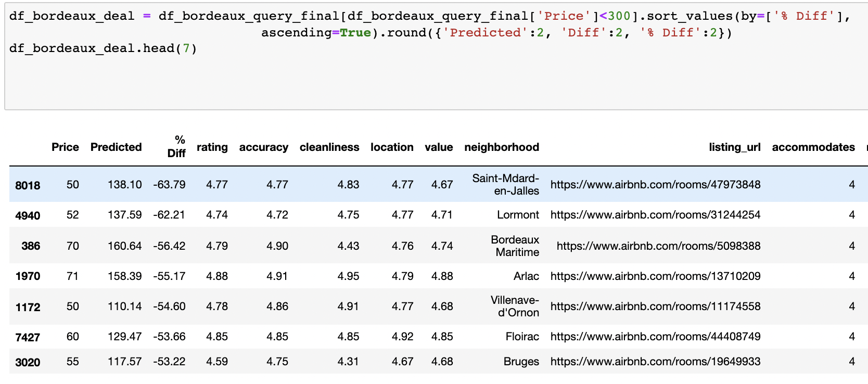The image size is (868, 384).
Task: Click the % Diff value -63.79
Action: coord(169,185)
